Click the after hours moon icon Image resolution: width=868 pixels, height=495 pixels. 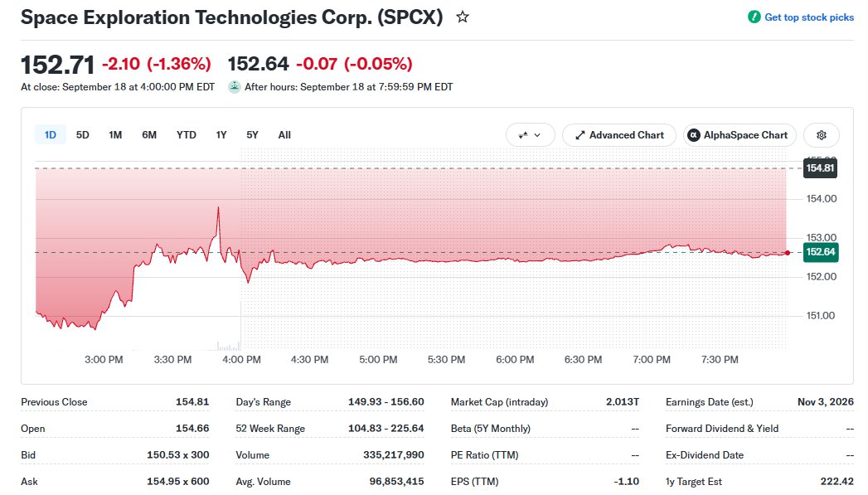click(235, 87)
